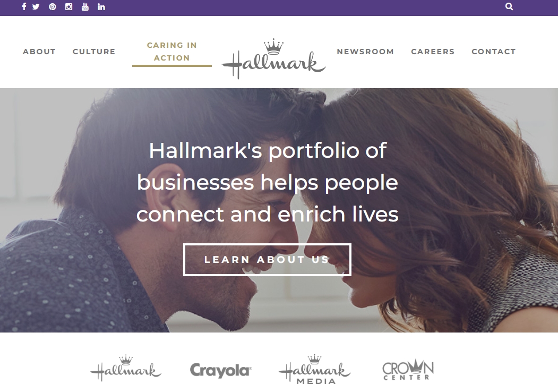
Task: Open the Newsroom menu item
Action: 365,52
